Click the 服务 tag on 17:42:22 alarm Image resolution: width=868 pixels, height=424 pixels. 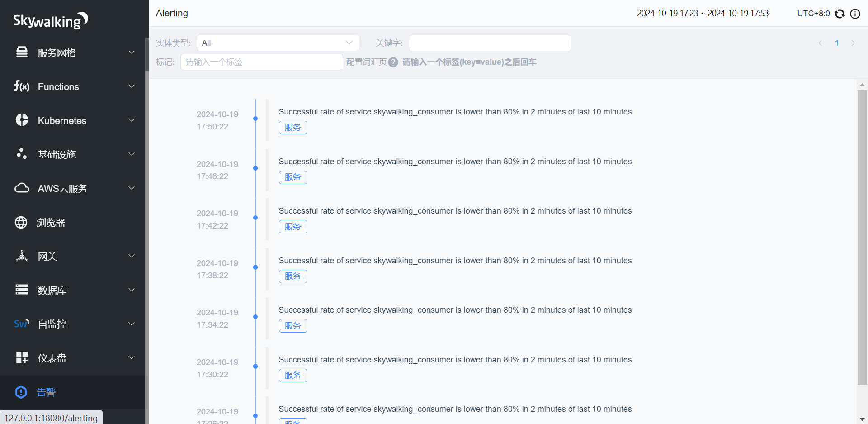[x=293, y=227]
